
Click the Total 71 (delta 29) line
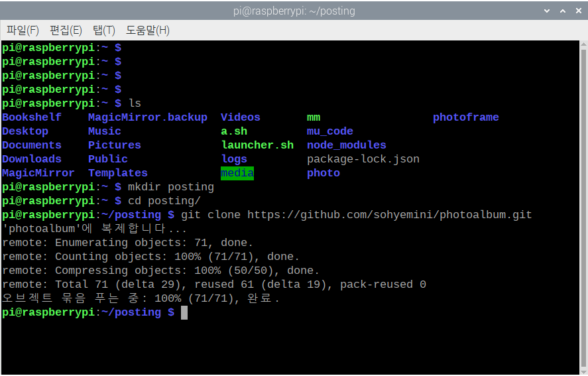point(214,284)
